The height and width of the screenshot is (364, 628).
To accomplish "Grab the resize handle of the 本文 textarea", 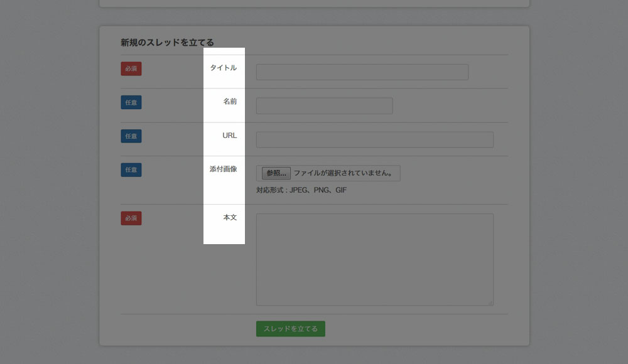I will click(x=490, y=303).
